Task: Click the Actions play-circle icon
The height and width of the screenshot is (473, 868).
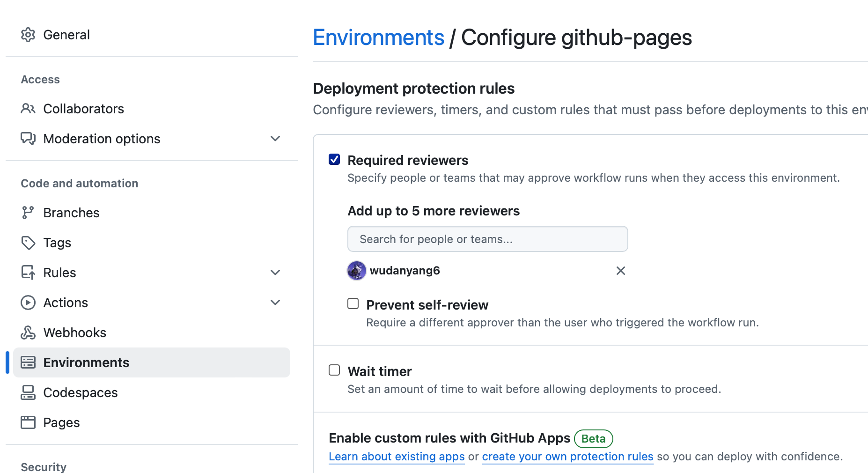Action: point(28,303)
